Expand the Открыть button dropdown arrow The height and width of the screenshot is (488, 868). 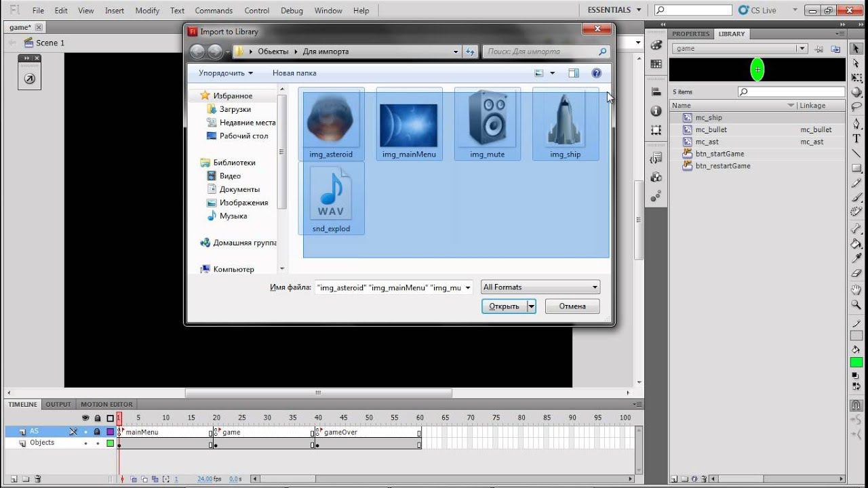(x=532, y=306)
